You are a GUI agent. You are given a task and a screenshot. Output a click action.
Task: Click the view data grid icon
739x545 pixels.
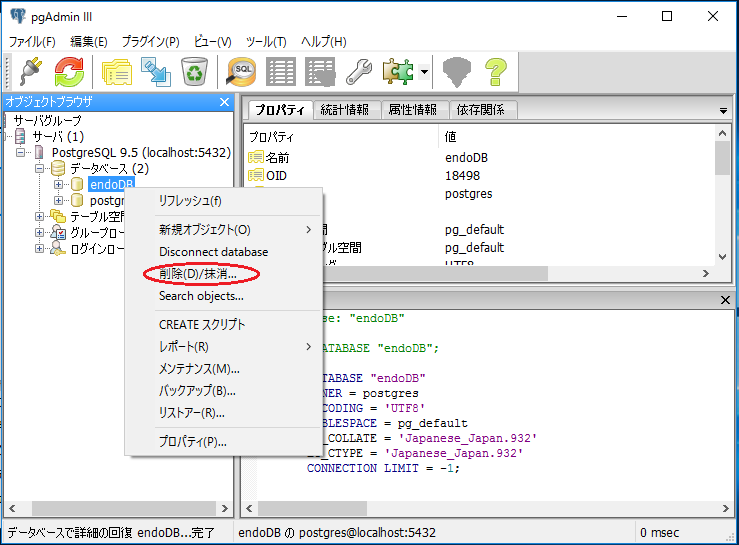281,72
